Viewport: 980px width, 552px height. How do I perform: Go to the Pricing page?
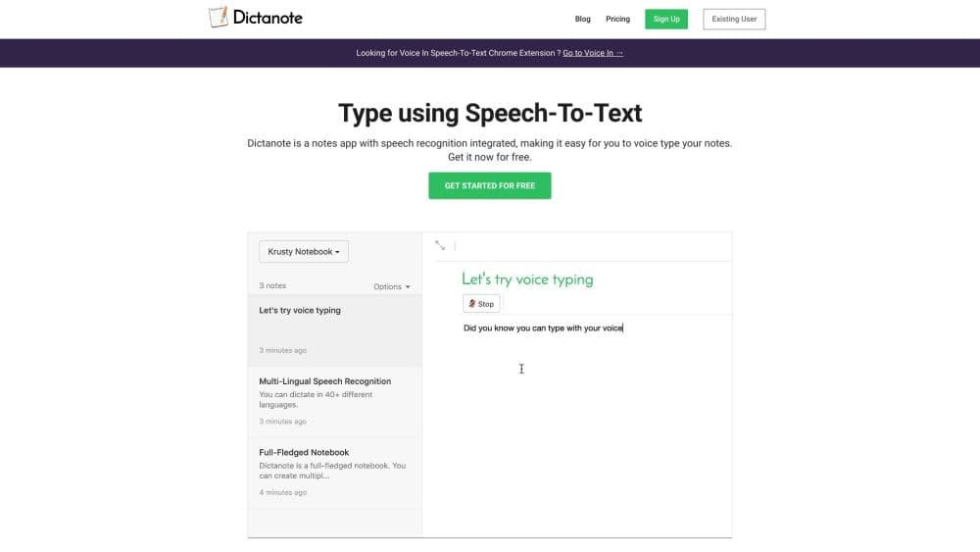tap(617, 19)
